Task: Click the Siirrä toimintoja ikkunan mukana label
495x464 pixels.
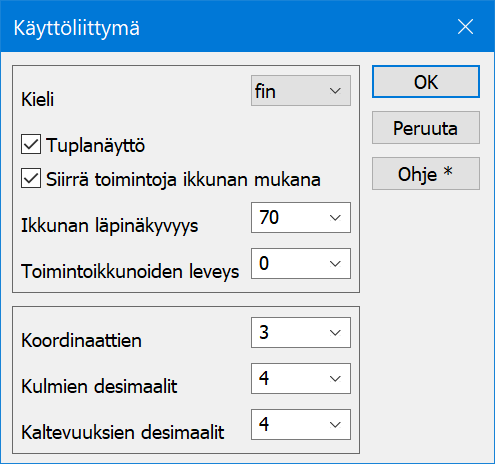Action: click(183, 179)
